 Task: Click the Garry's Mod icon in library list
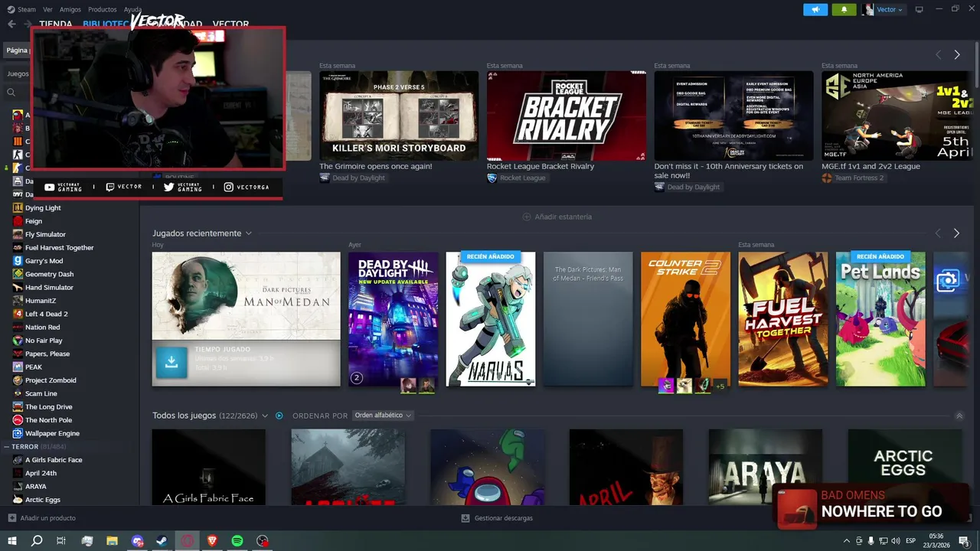[18, 261]
